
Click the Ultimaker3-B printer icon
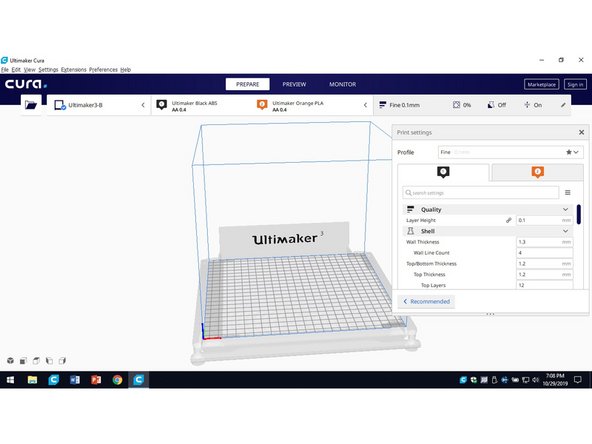coord(60,105)
